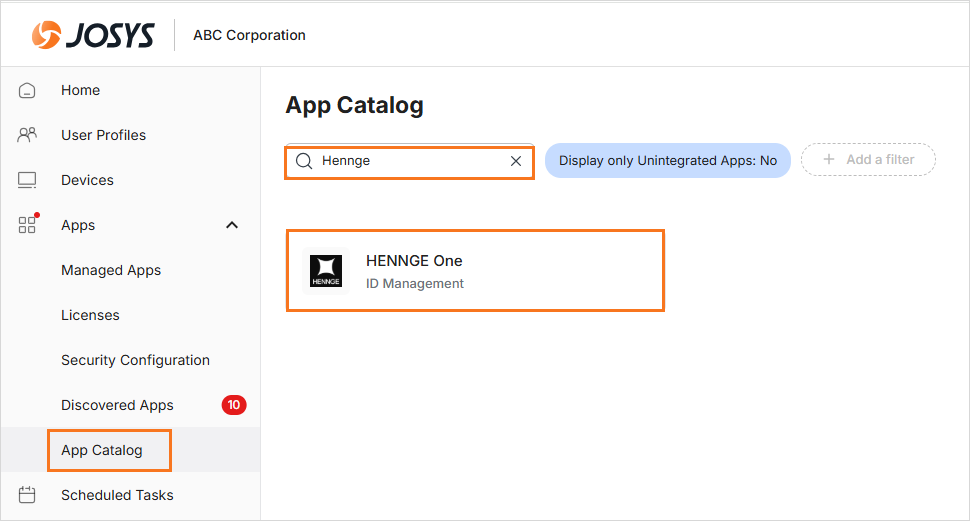Click the Scheduled Tasks calendar icon

pyautogui.click(x=27, y=495)
